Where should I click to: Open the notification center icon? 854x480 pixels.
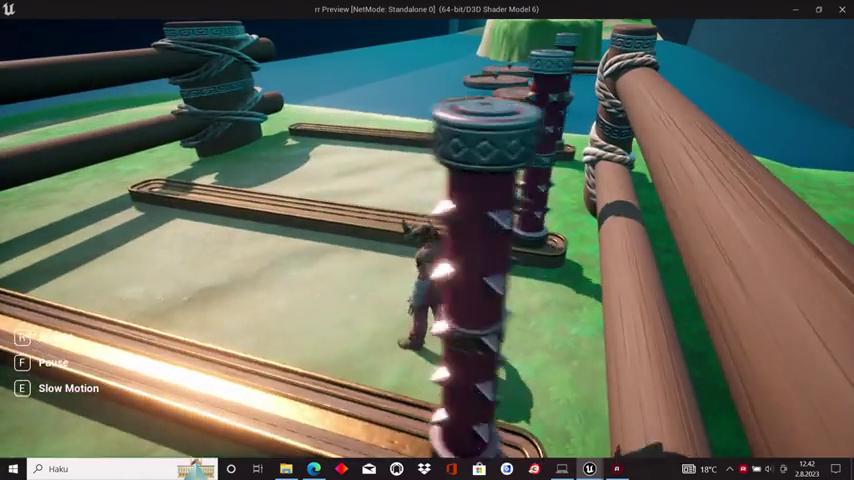click(836, 469)
